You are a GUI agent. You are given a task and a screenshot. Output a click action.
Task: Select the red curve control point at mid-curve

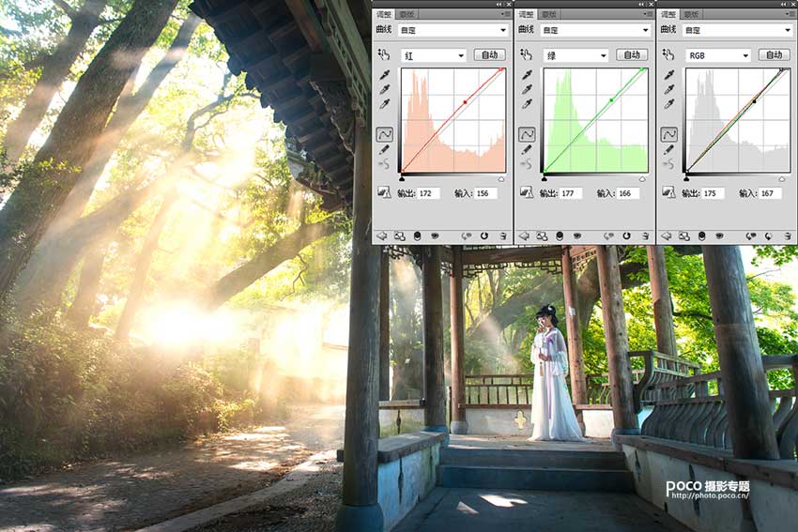point(465,102)
